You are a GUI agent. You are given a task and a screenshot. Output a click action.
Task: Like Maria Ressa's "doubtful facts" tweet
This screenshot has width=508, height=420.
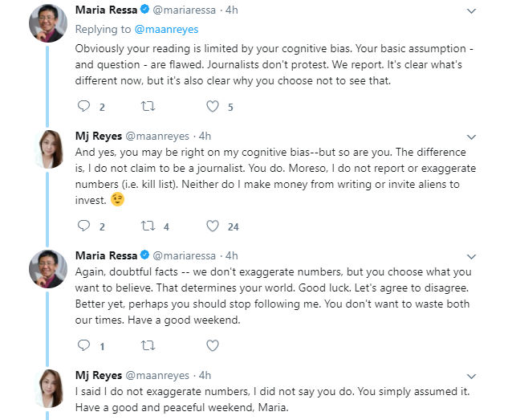(x=213, y=345)
